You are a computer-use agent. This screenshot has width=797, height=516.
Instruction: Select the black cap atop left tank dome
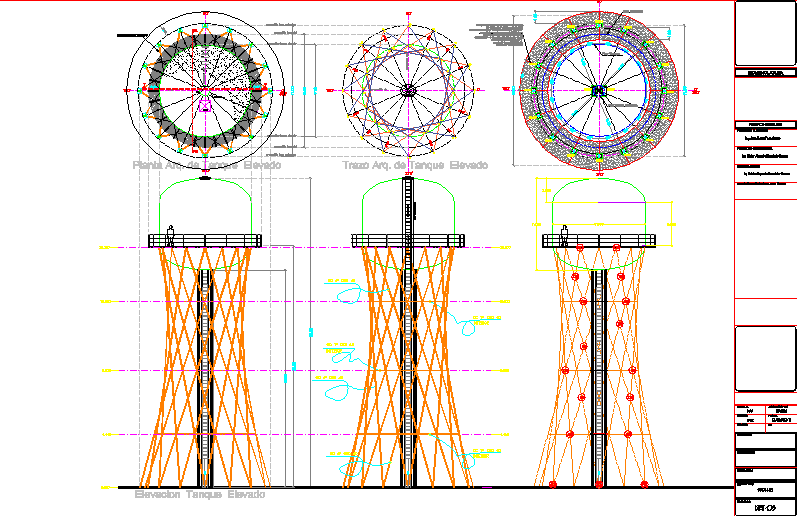coord(205,177)
